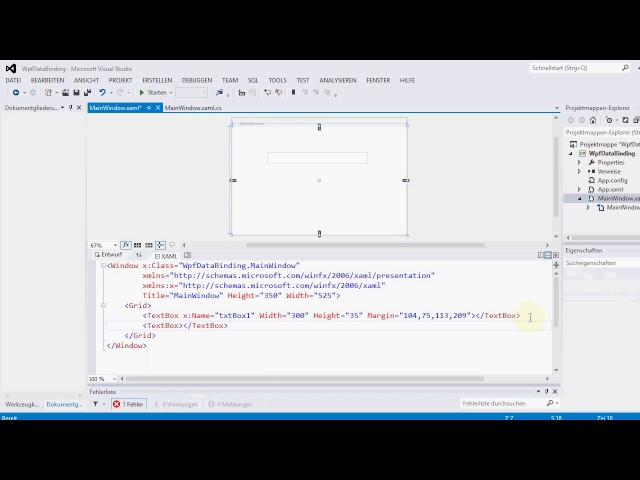Click the redo arrow icon
The height and width of the screenshot is (480, 640).
120,93
